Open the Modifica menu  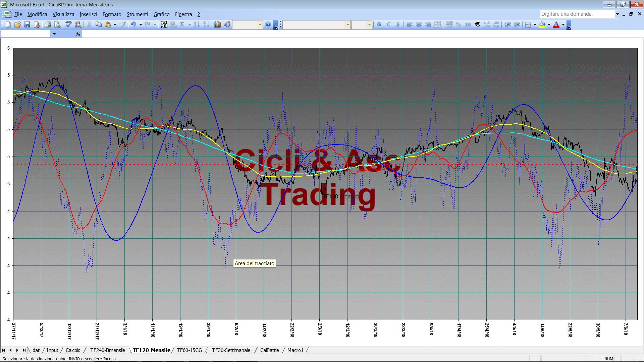click(37, 14)
